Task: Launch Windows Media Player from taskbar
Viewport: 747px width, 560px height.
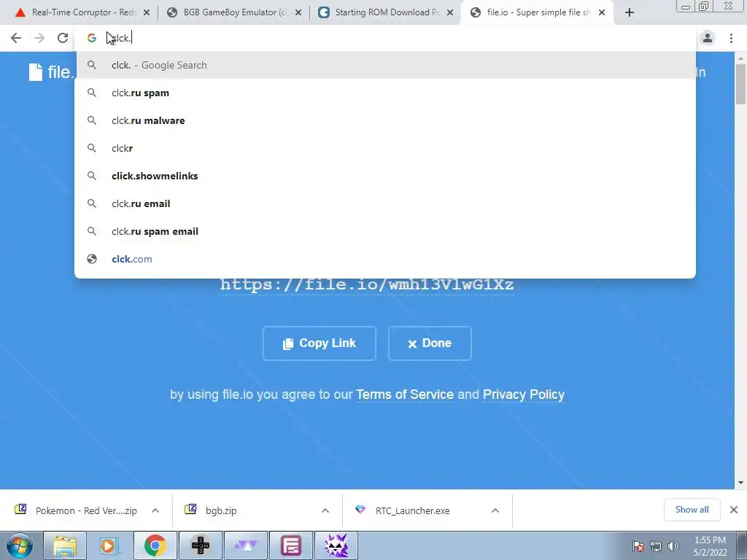Action: (109, 545)
